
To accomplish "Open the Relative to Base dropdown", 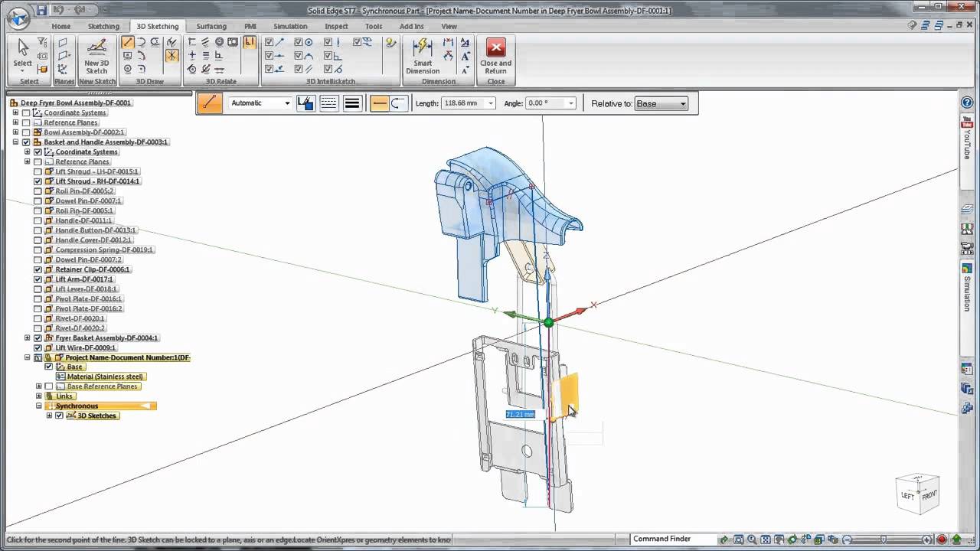I will pos(661,103).
